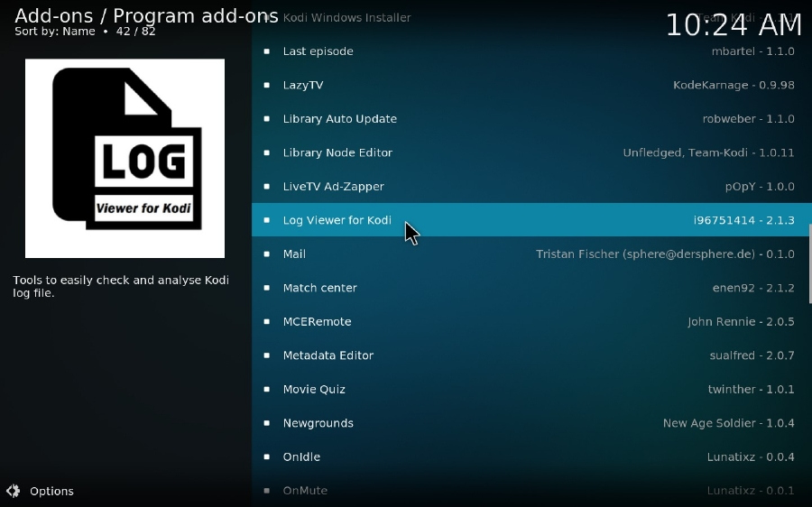
Task: Click the list scrollbar handle
Action: click(x=810, y=263)
